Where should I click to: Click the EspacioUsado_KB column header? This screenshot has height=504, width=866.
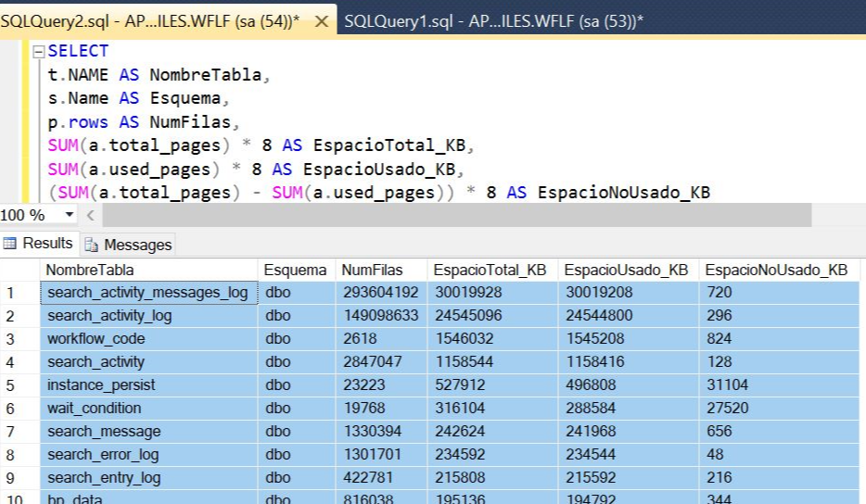[629, 270]
